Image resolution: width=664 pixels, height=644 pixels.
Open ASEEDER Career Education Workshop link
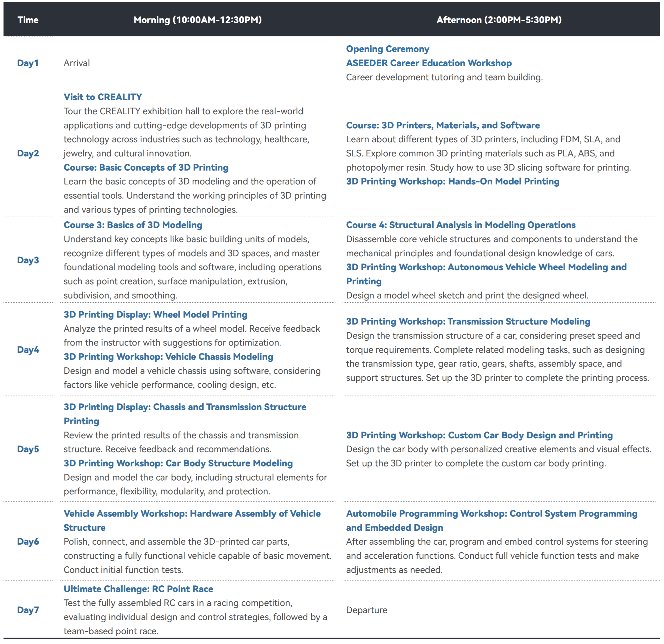tap(429, 63)
